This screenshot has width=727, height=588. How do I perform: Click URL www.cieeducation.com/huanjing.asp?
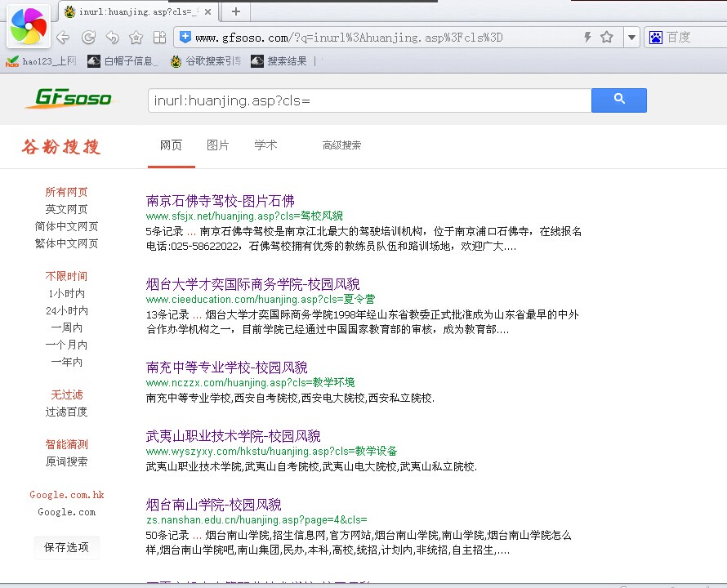[x=260, y=299]
